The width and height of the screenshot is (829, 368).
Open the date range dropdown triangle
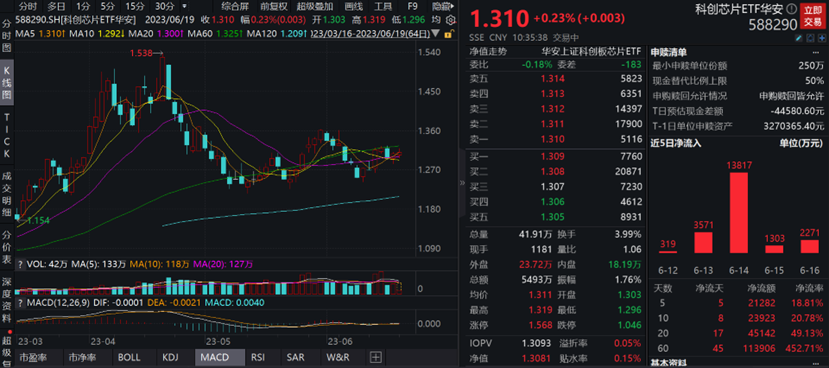coord(435,33)
